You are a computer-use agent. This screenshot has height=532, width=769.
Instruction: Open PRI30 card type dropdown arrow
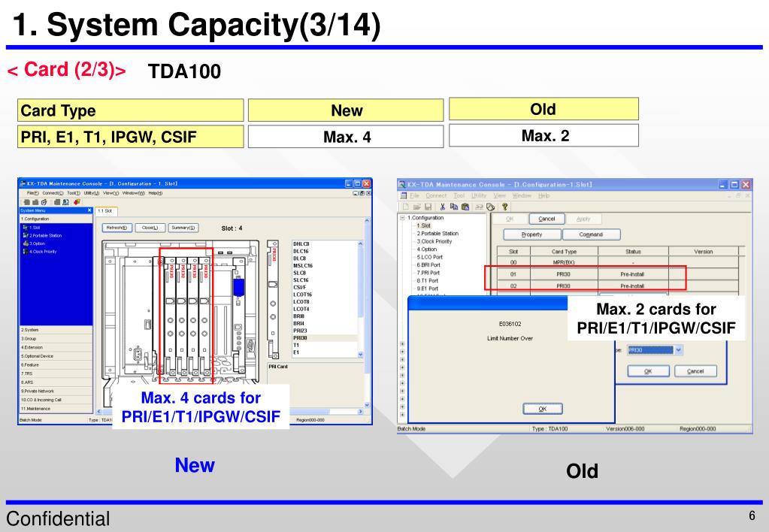click(678, 350)
